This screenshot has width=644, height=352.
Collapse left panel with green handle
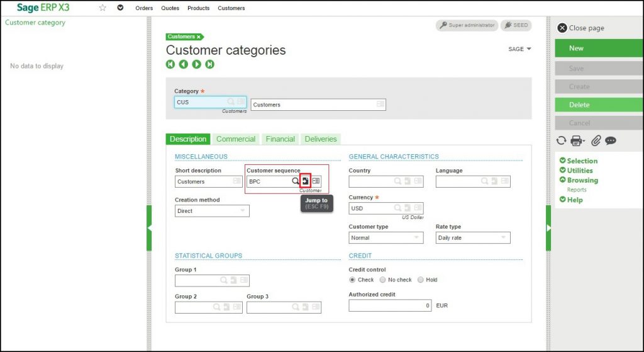(149, 228)
